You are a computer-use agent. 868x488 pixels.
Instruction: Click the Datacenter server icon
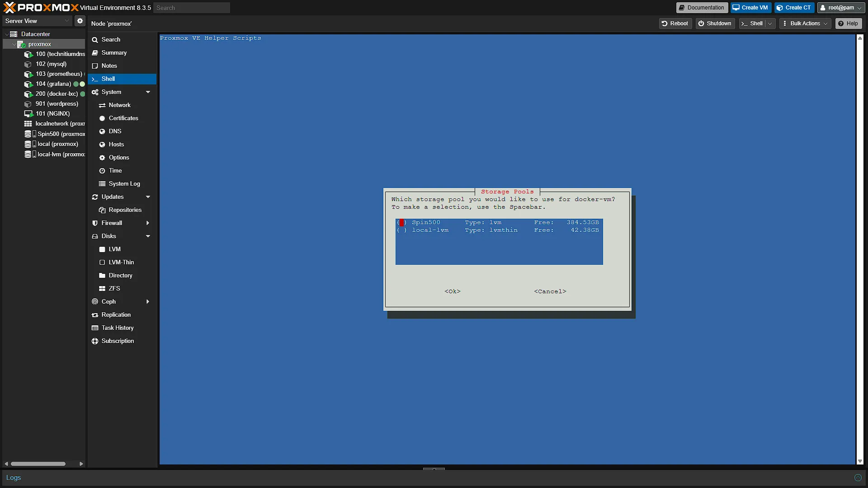pos(14,34)
